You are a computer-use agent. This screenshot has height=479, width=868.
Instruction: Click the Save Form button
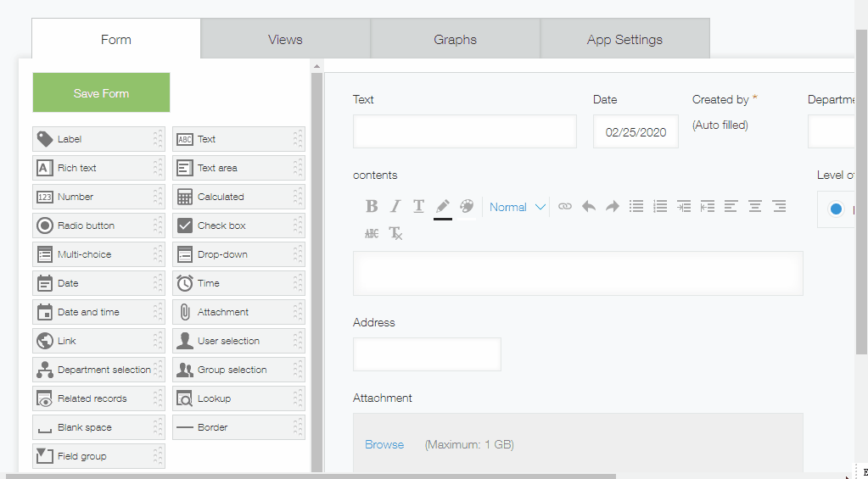click(x=101, y=93)
